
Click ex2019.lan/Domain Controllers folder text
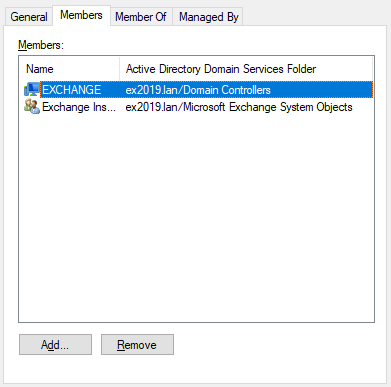click(x=198, y=90)
